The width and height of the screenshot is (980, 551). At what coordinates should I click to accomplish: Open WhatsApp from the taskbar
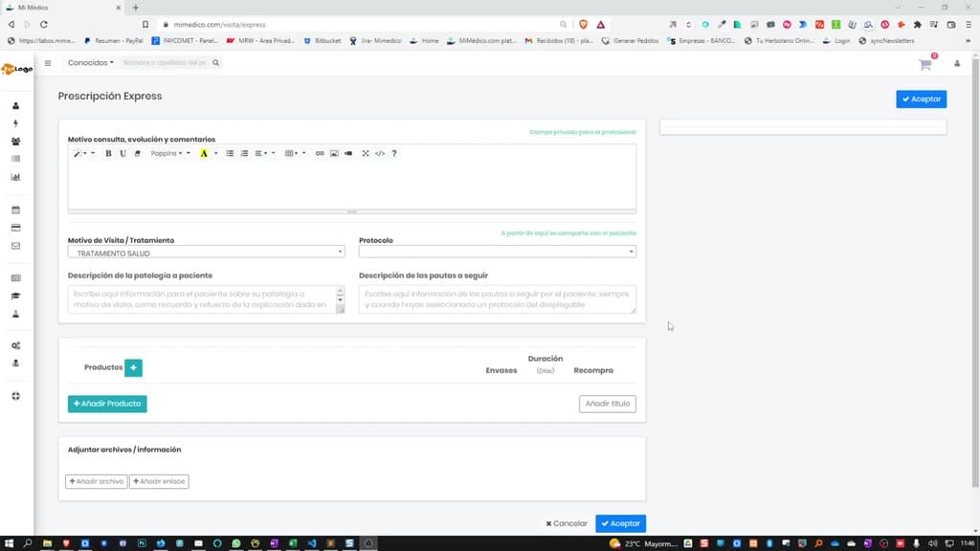(236, 543)
